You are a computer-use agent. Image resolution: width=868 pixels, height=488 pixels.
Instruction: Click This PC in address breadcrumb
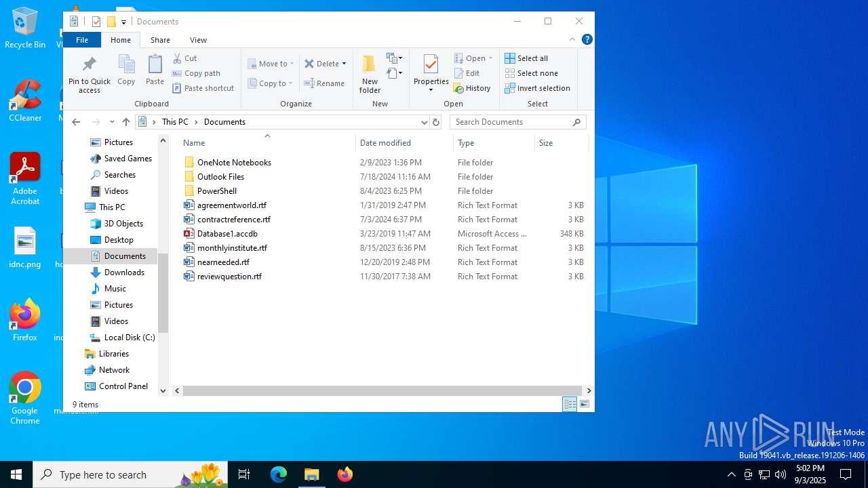(x=175, y=122)
